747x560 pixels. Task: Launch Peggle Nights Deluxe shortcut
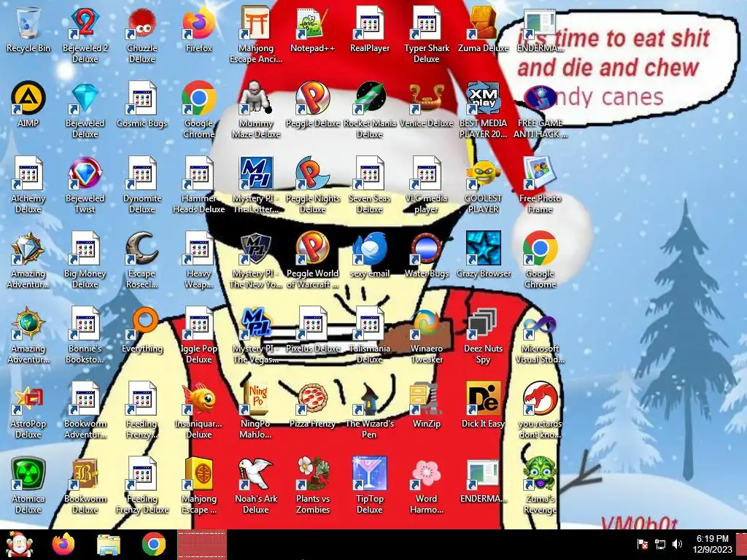[x=312, y=184]
